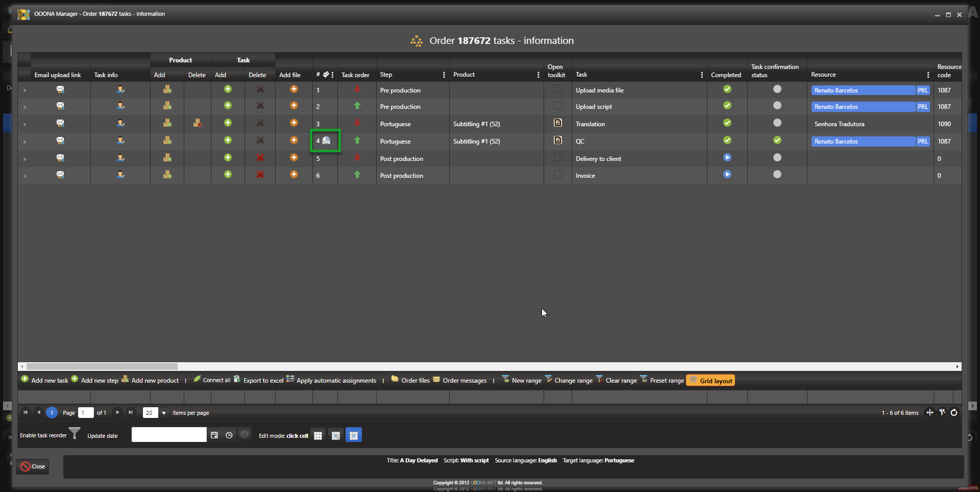Click the Update date input field
Screen dimensions: 980x492
click(x=169, y=435)
